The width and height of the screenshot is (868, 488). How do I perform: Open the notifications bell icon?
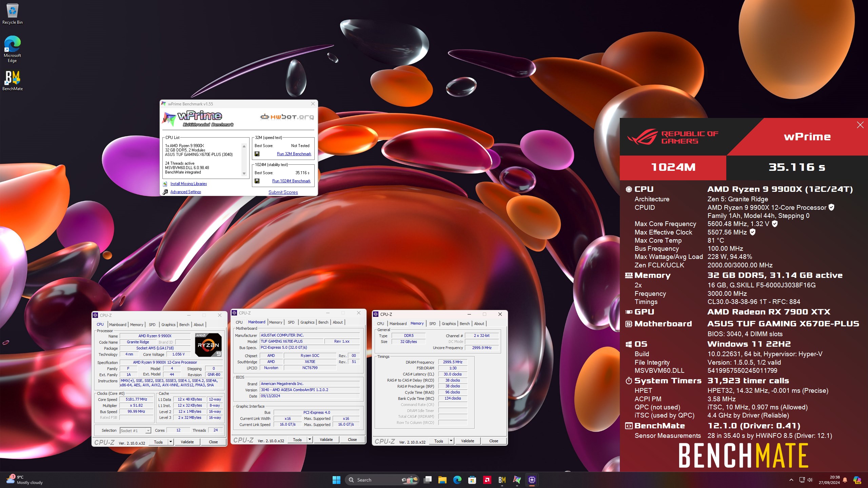[x=845, y=480]
